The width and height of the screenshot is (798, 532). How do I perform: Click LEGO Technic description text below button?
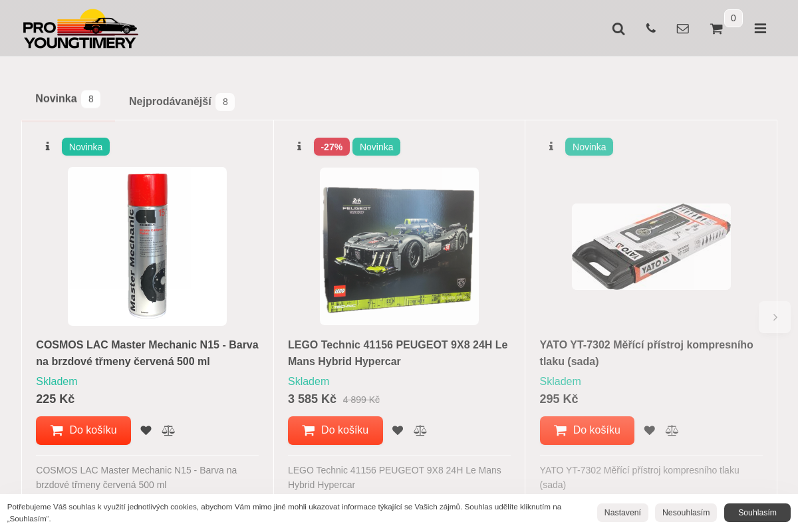(x=394, y=477)
